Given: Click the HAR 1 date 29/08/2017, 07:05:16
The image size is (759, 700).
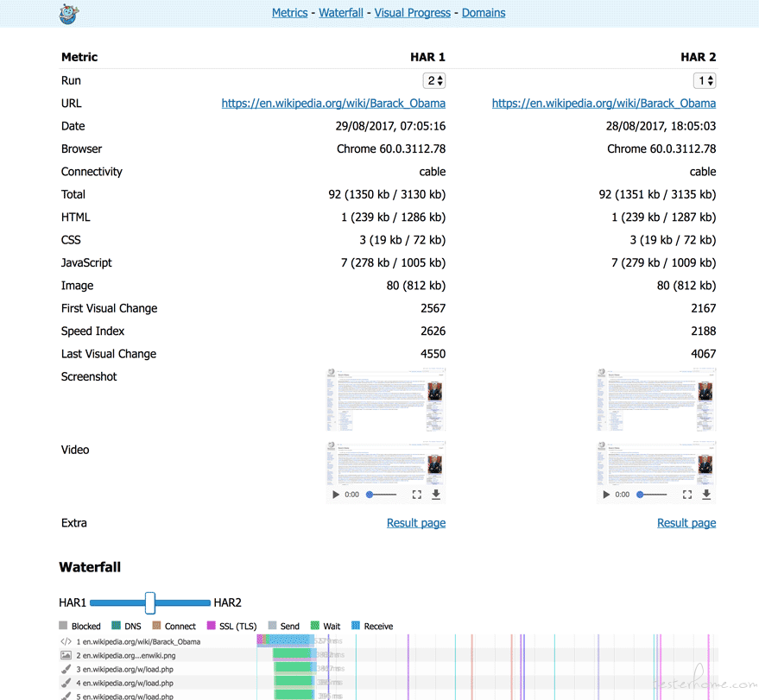Looking at the screenshot, I should (390, 126).
